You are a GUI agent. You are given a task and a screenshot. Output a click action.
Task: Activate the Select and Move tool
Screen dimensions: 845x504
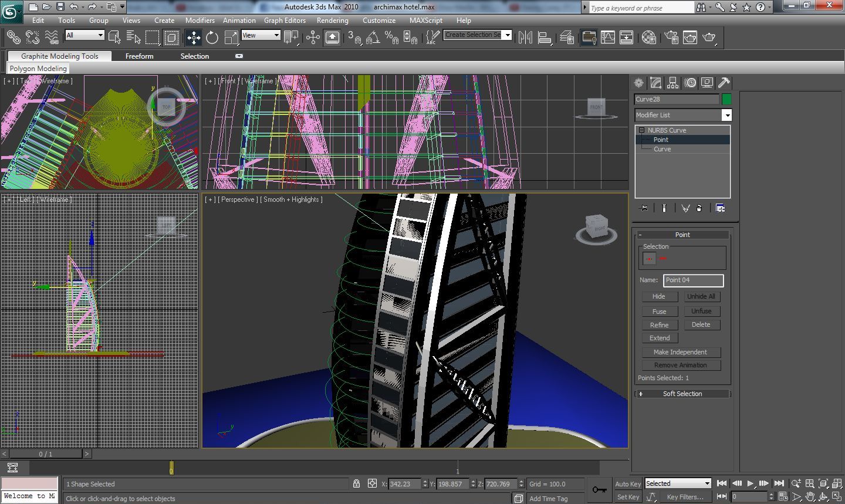[193, 38]
